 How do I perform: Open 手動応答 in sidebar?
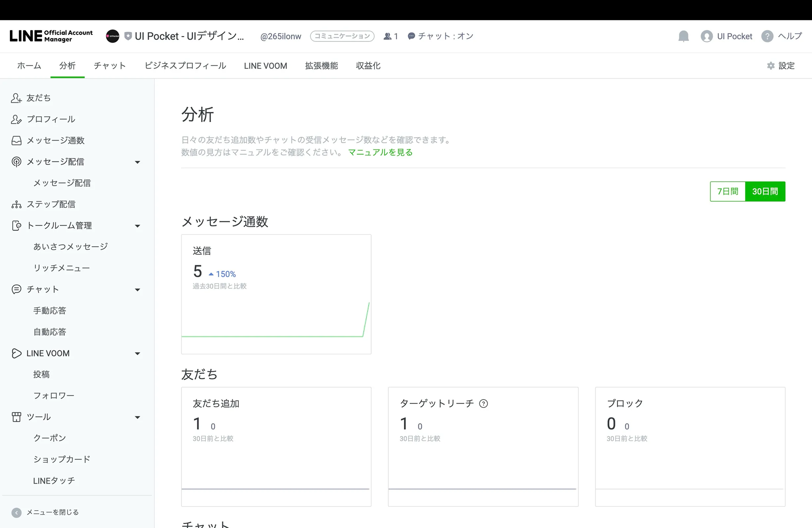coord(50,311)
